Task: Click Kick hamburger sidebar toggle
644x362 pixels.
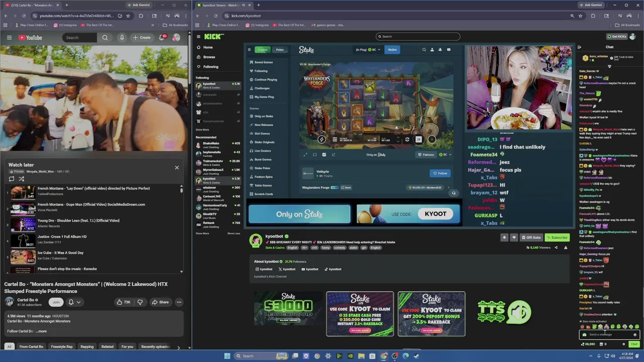Action: pos(199,37)
